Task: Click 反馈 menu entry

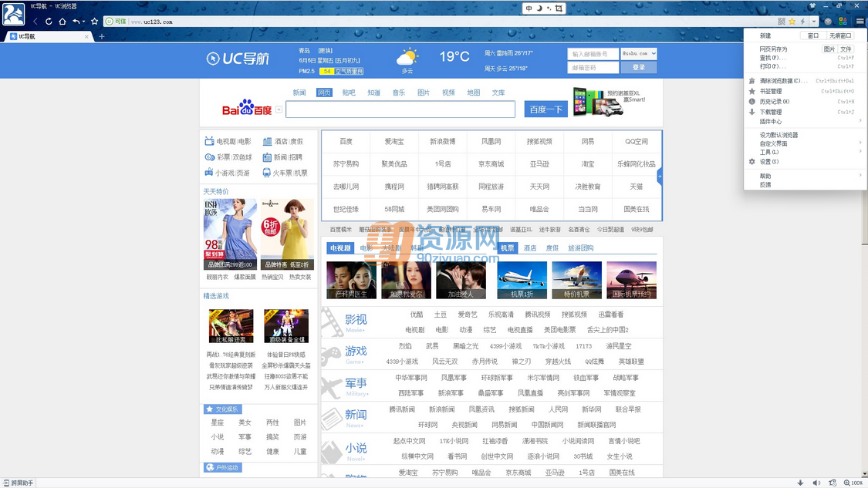Action: [806, 185]
